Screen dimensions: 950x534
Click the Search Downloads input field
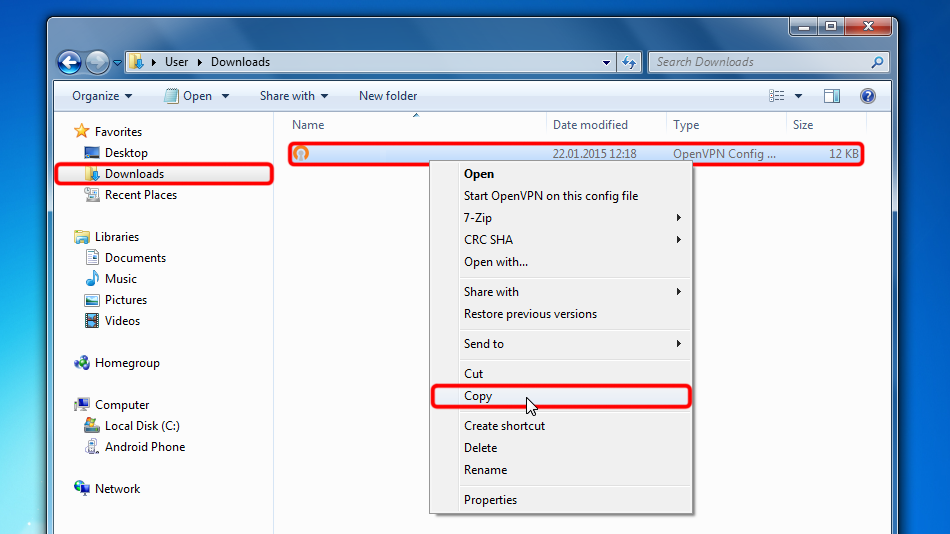point(758,62)
